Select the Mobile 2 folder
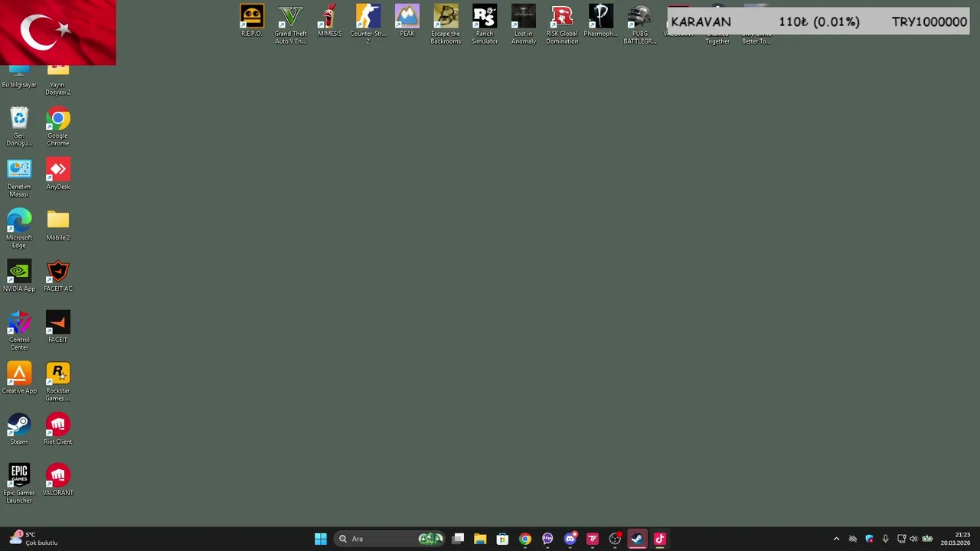Image resolution: width=980 pixels, height=551 pixels. click(57, 225)
